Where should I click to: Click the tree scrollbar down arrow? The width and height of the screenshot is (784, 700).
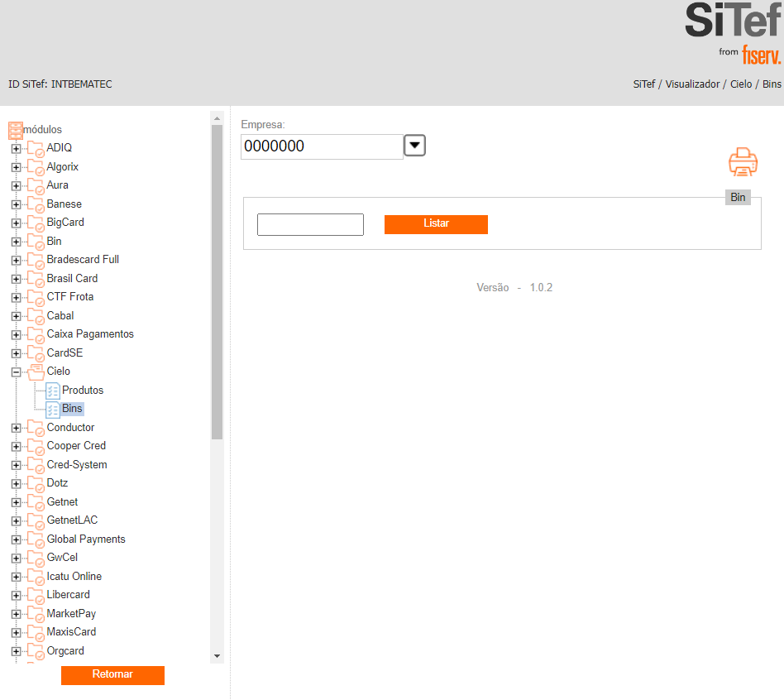pyautogui.click(x=217, y=656)
